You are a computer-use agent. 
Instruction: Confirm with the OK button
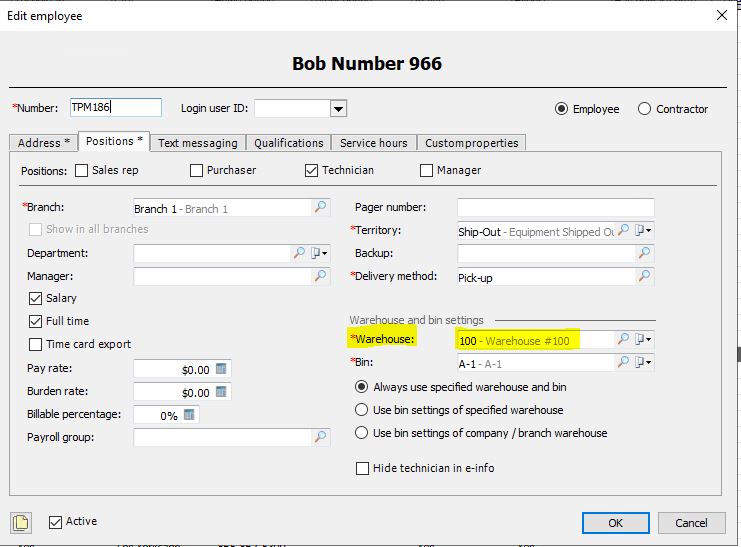click(616, 523)
